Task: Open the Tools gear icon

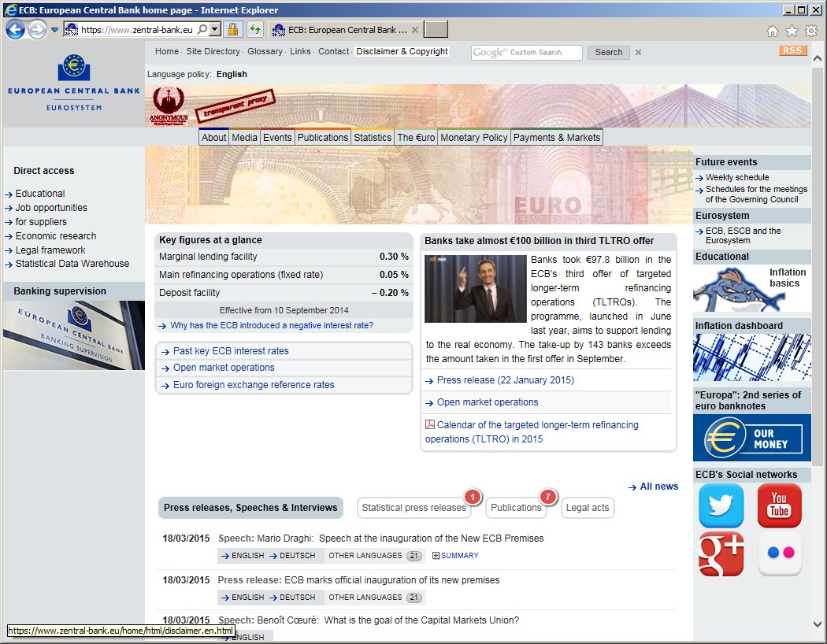Action: (810, 31)
